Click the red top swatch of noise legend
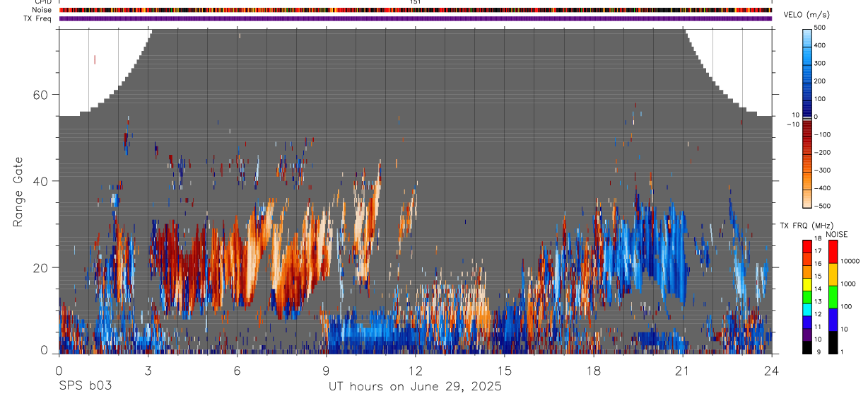Viewport: 868px width, 401px height. pos(833,251)
